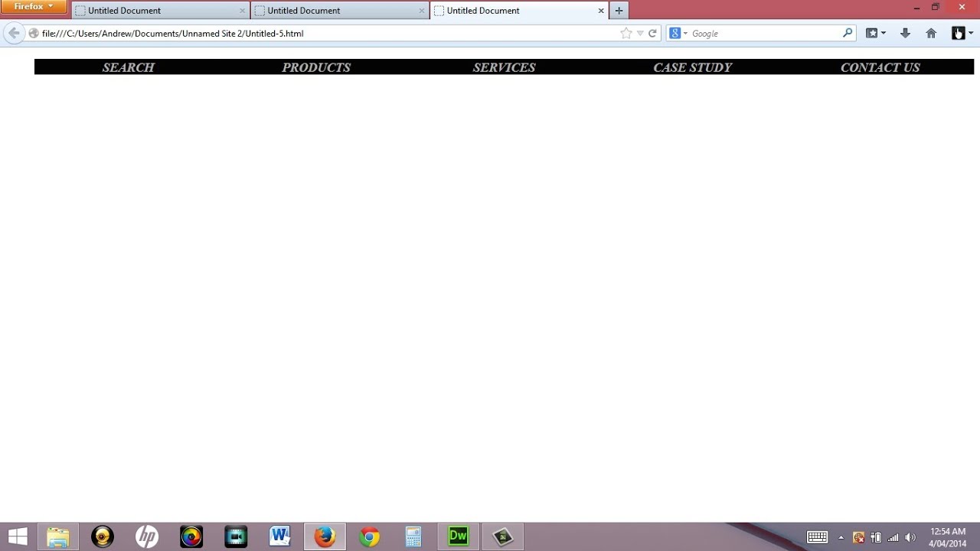Open the Calculator taskbar icon
Viewport: 980px width, 551px height.
(413, 536)
